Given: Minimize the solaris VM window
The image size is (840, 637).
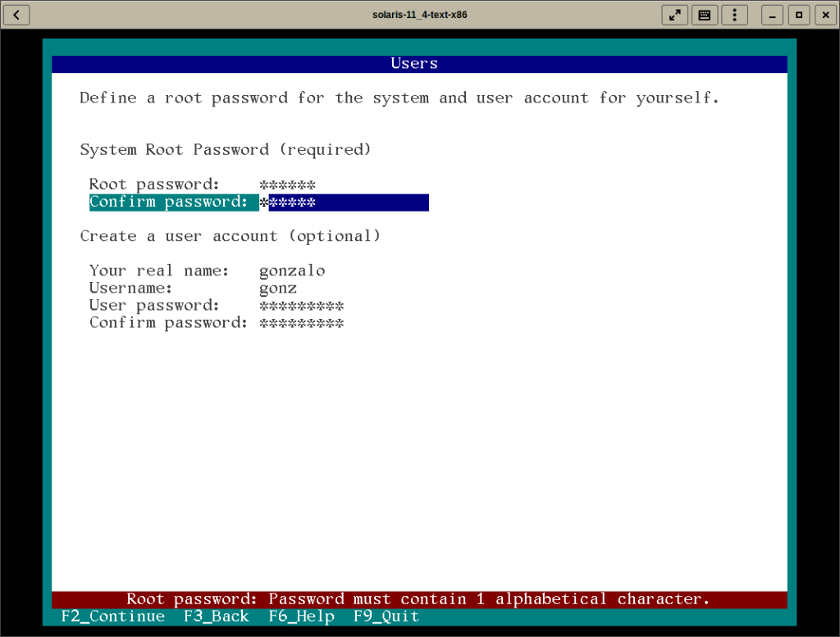Looking at the screenshot, I should [x=772, y=15].
